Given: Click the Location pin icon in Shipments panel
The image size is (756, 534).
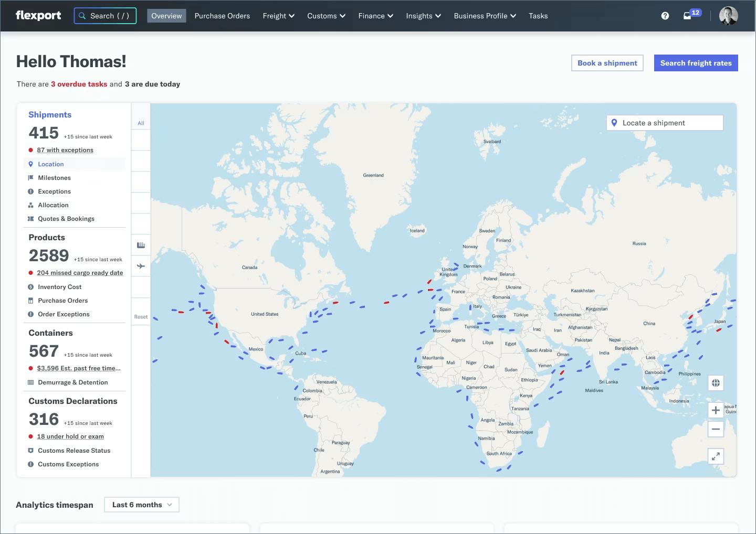Looking at the screenshot, I should point(31,164).
